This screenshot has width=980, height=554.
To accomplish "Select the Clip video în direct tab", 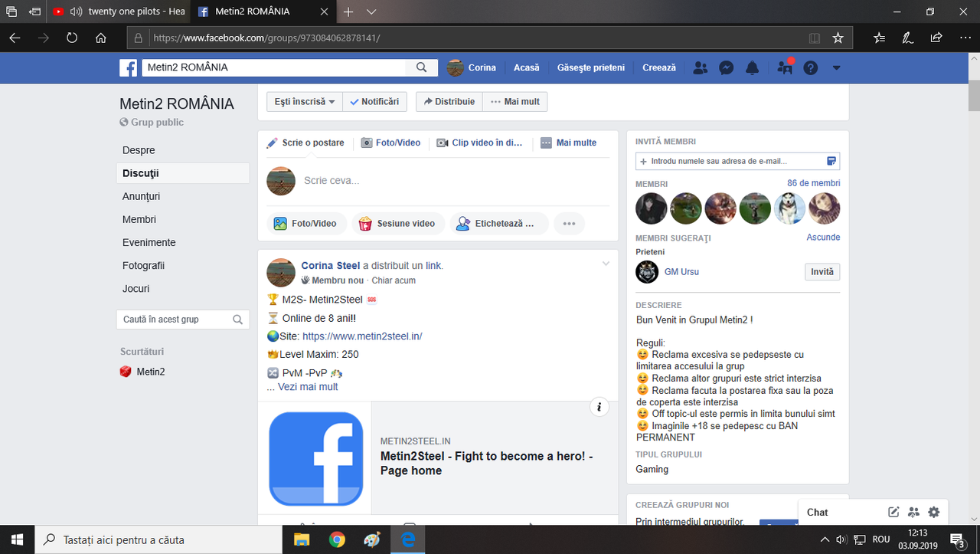I will tap(480, 143).
